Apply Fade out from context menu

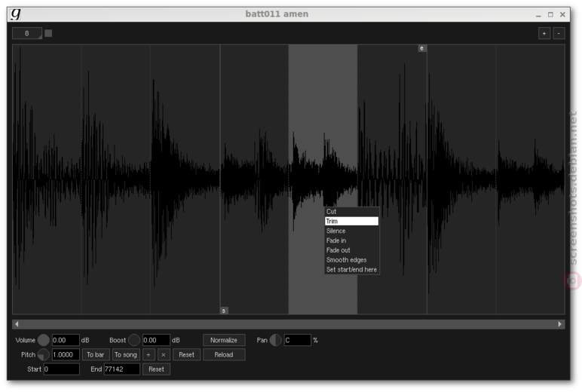coord(351,250)
